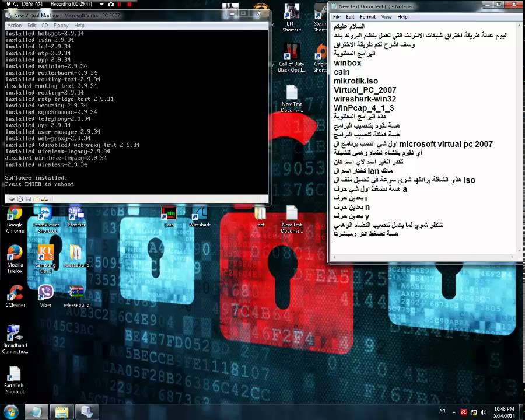Select the Broadband Connection shortcut
The height and width of the screenshot is (420, 525).
15,339
